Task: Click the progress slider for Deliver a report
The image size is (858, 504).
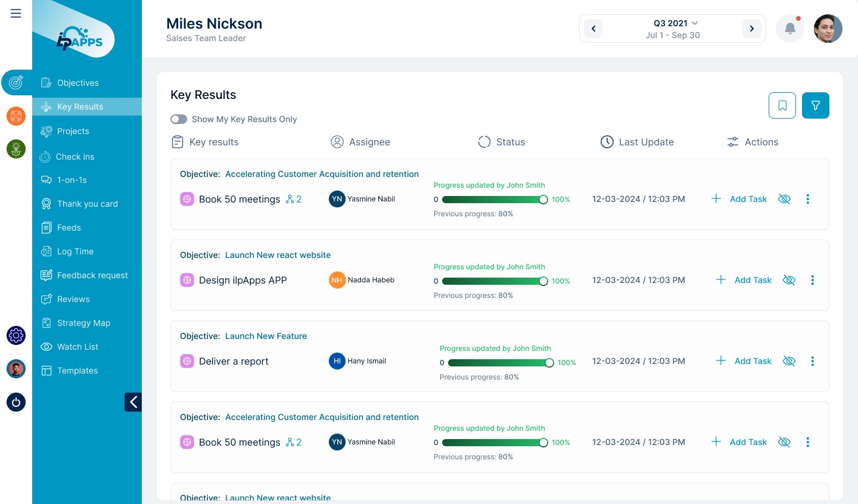Action: click(501, 363)
